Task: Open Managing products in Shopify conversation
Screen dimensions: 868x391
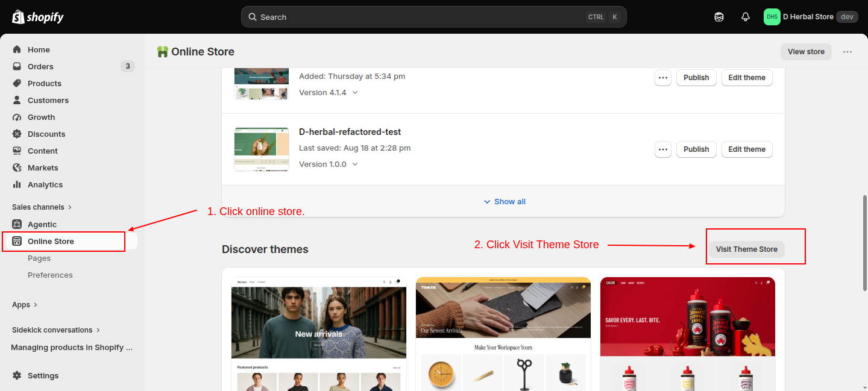Action: [x=72, y=347]
